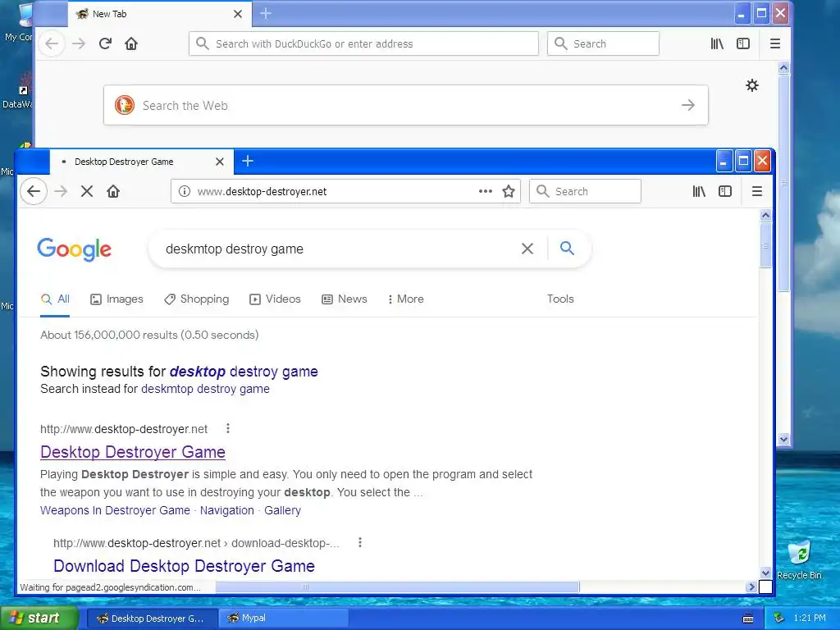Reload page in the New Tab window
This screenshot has width=840, height=630.
coord(105,43)
